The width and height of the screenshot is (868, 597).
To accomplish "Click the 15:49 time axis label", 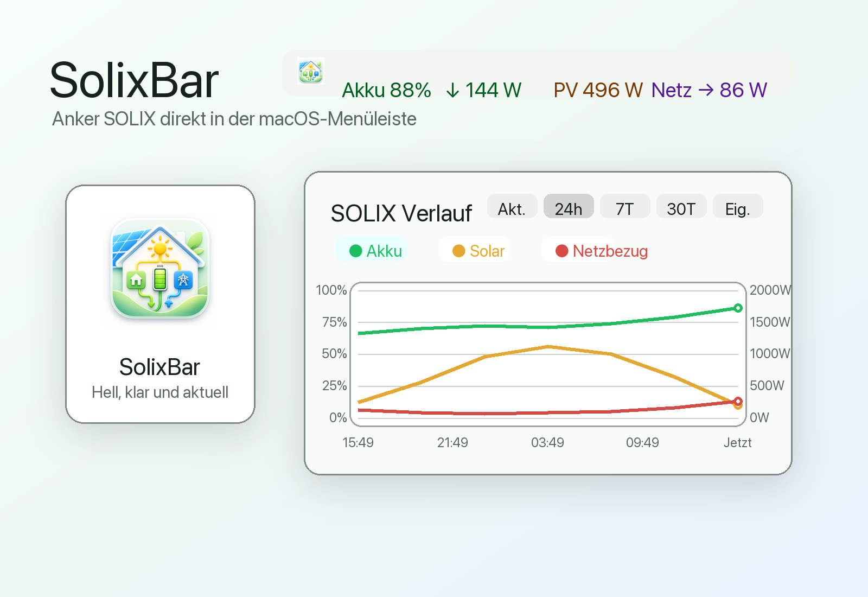I will tap(358, 442).
